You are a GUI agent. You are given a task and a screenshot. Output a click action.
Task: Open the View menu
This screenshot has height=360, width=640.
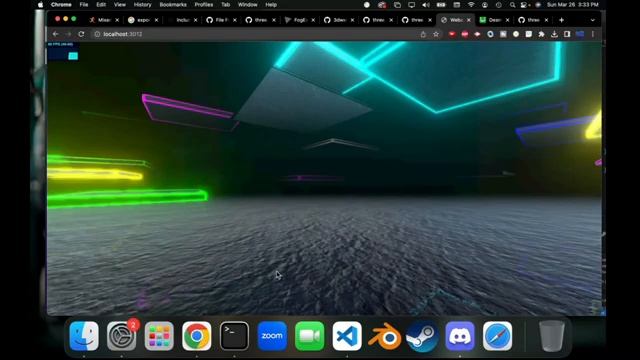[120, 5]
